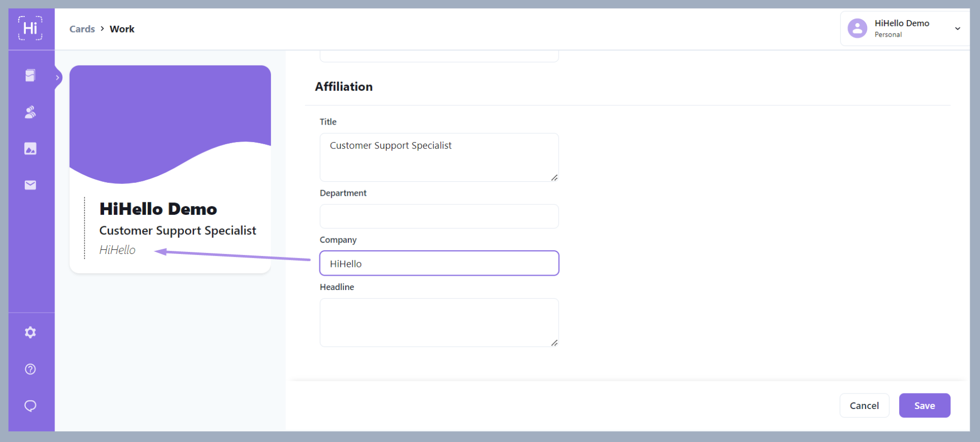Open the Settings gear icon

click(x=30, y=332)
